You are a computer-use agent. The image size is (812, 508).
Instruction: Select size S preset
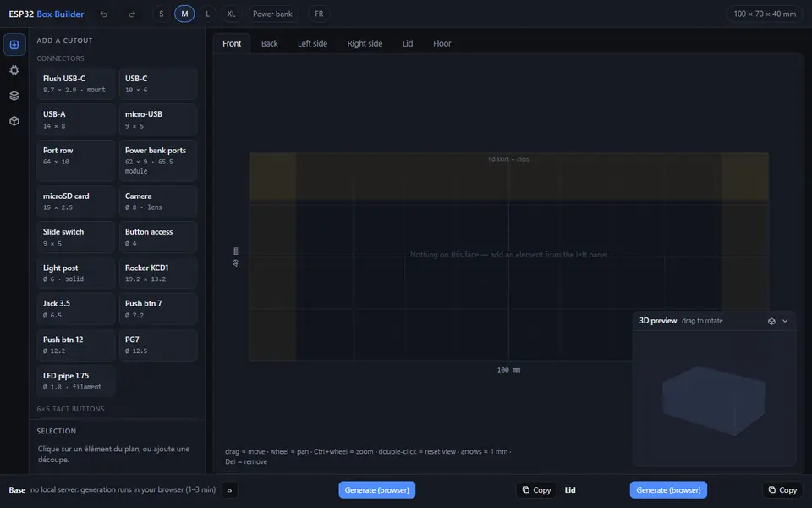(x=161, y=14)
